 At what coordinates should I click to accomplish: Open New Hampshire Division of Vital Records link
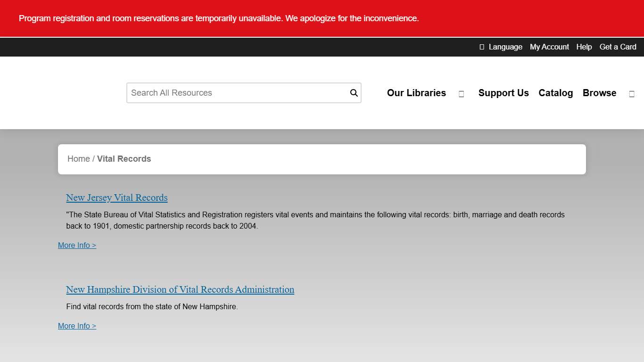coord(180,289)
